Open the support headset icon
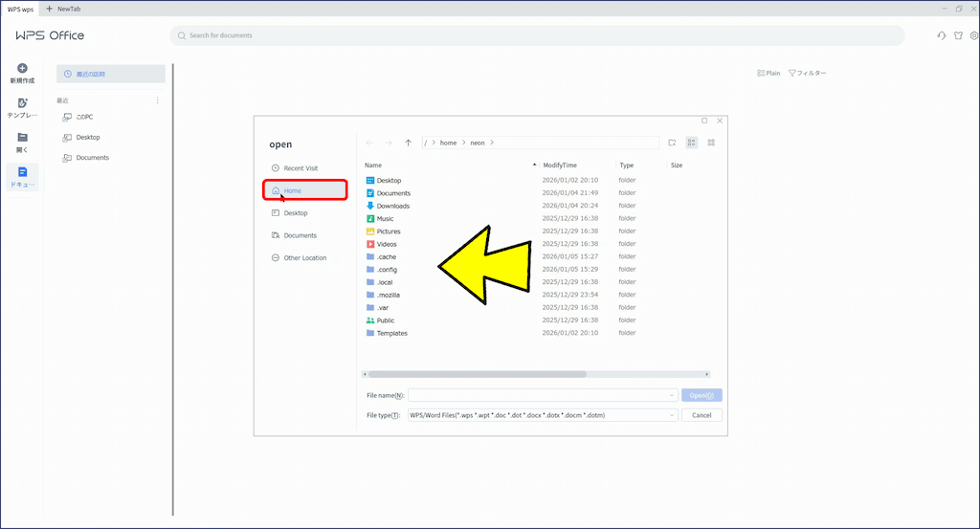This screenshot has width=980, height=529. click(942, 36)
